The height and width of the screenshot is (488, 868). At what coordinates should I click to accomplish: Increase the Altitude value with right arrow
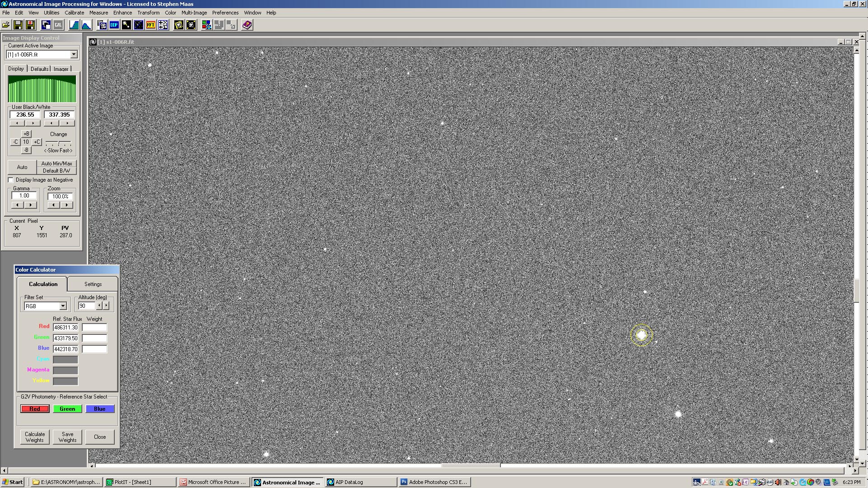tap(106, 306)
